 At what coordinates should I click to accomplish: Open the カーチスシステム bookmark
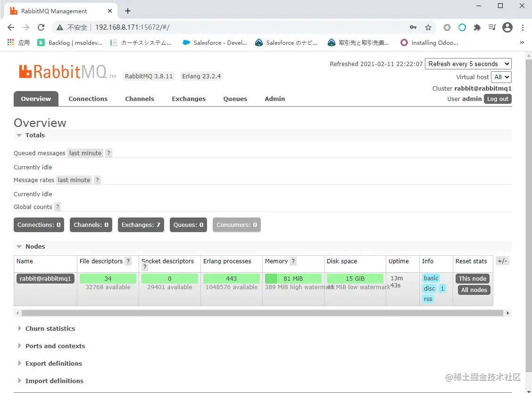point(141,43)
